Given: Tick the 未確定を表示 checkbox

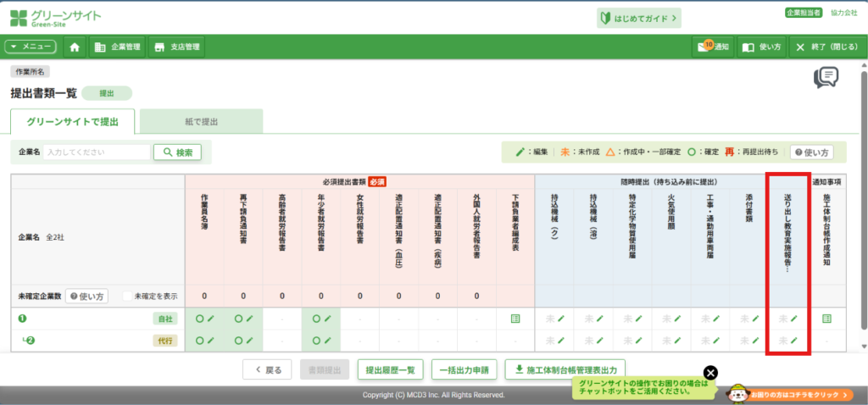Looking at the screenshot, I should [x=127, y=296].
